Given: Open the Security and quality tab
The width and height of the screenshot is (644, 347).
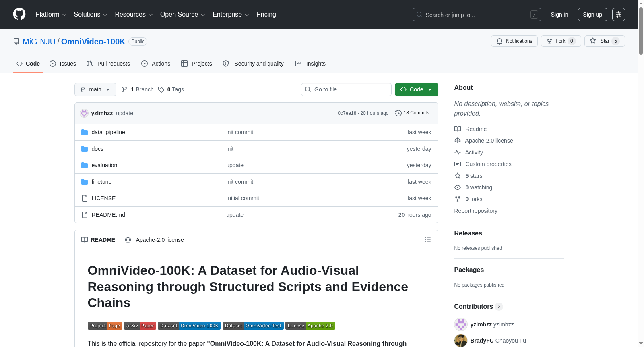Looking at the screenshot, I should [253, 64].
